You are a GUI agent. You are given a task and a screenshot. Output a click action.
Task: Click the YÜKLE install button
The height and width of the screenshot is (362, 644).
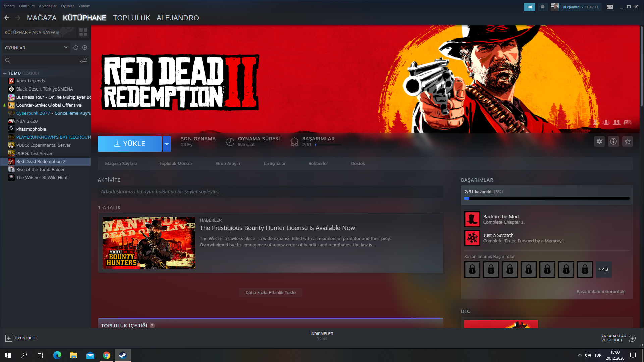click(x=130, y=144)
